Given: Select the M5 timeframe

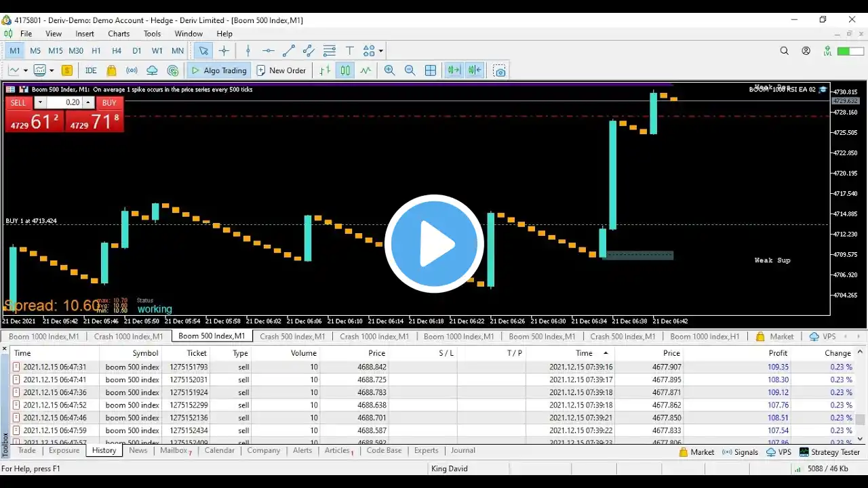Looking at the screenshot, I should coord(35,51).
